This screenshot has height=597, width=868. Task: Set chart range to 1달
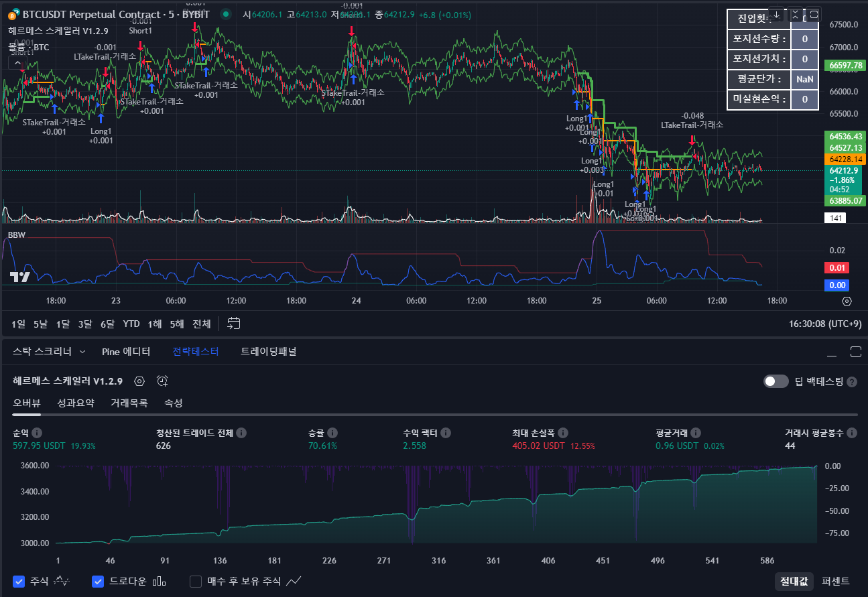click(63, 324)
